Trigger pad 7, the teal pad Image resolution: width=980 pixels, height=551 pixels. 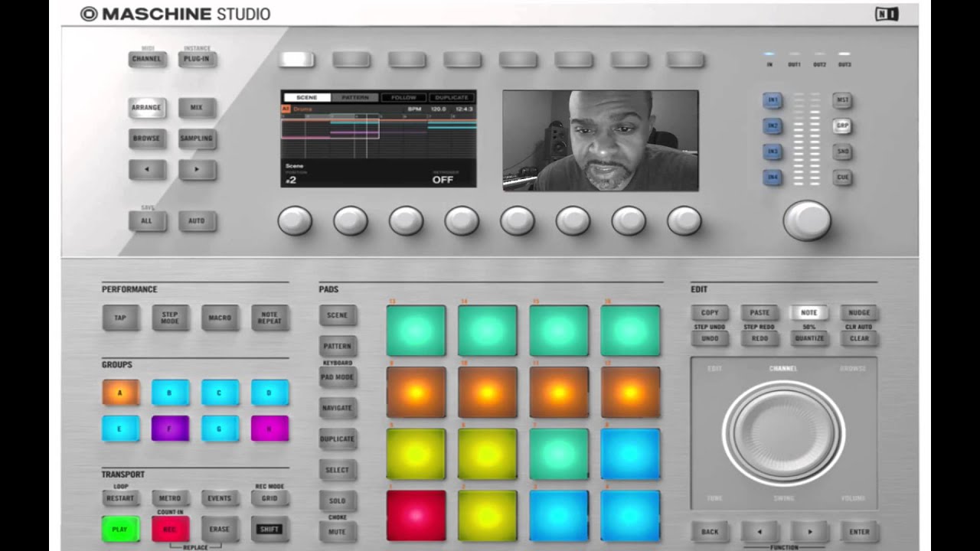click(x=559, y=454)
